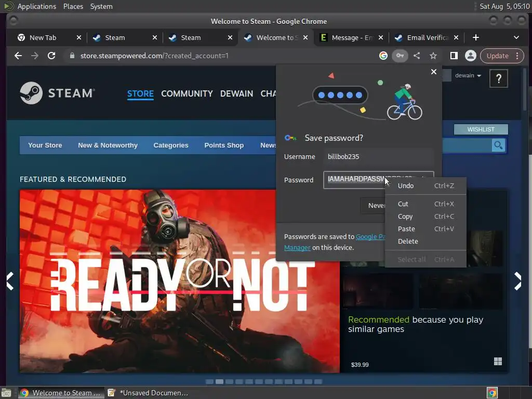Select the highlighted second carousel dot
Screen dimensions: 532x399
(x=220, y=382)
